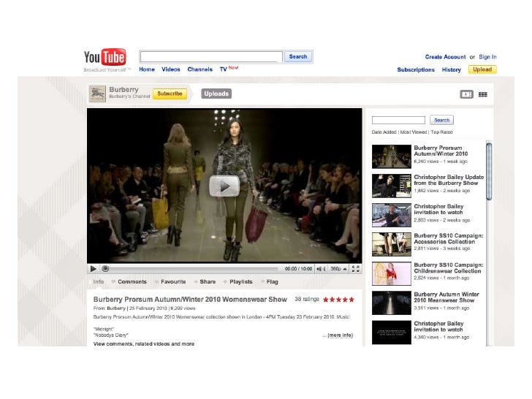Open SS10 Childrenswear Collection thumbnail
The width and height of the screenshot is (532, 399).
click(392, 273)
